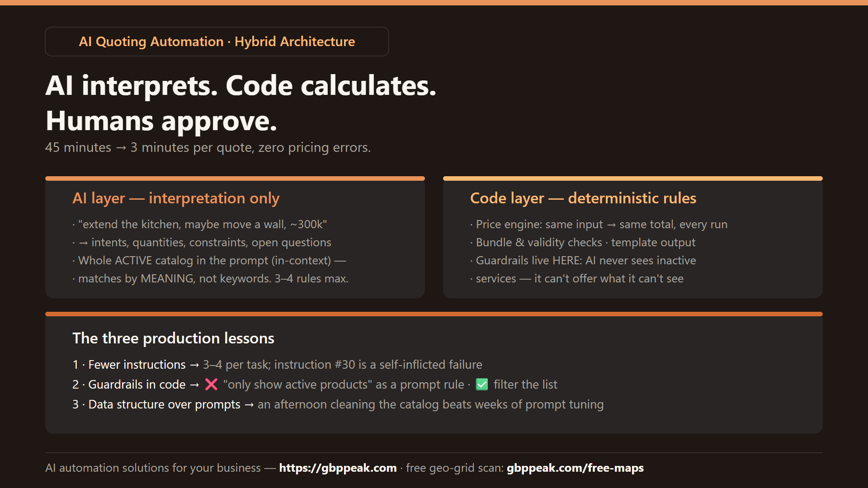This screenshot has height=488, width=868.
Task: Click 'filter the list' text
Action: [x=525, y=385]
